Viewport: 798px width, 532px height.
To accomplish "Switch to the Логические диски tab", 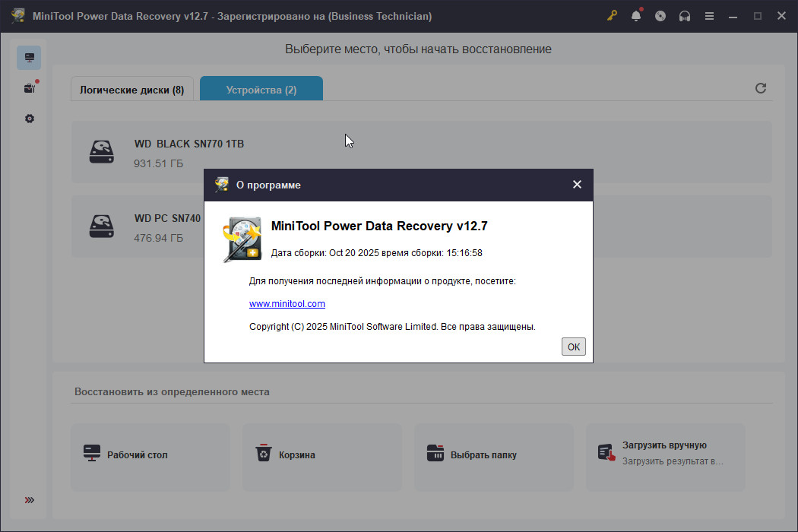I will click(132, 90).
